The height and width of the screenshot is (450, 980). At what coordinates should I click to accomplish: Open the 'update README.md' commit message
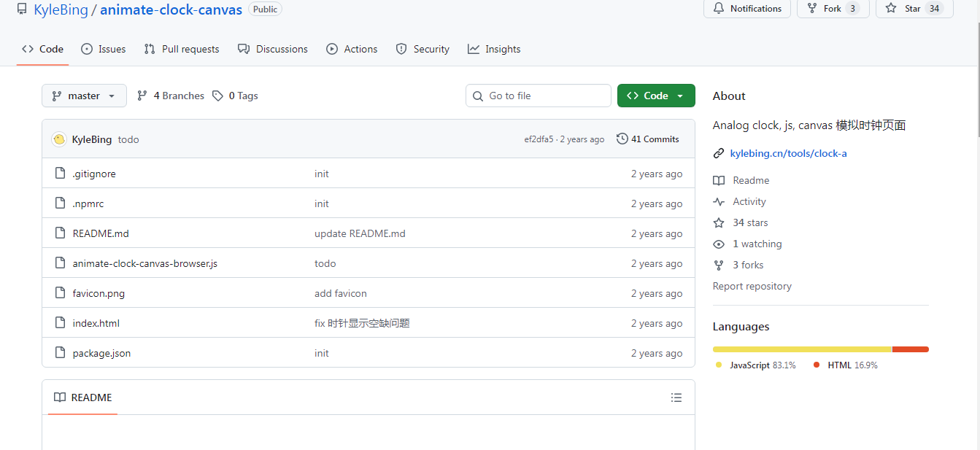coord(360,233)
